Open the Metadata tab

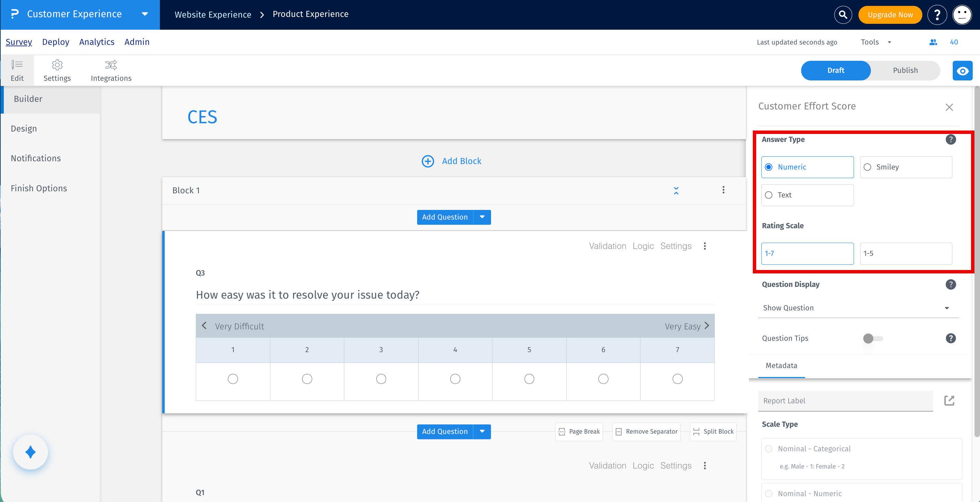point(781,366)
